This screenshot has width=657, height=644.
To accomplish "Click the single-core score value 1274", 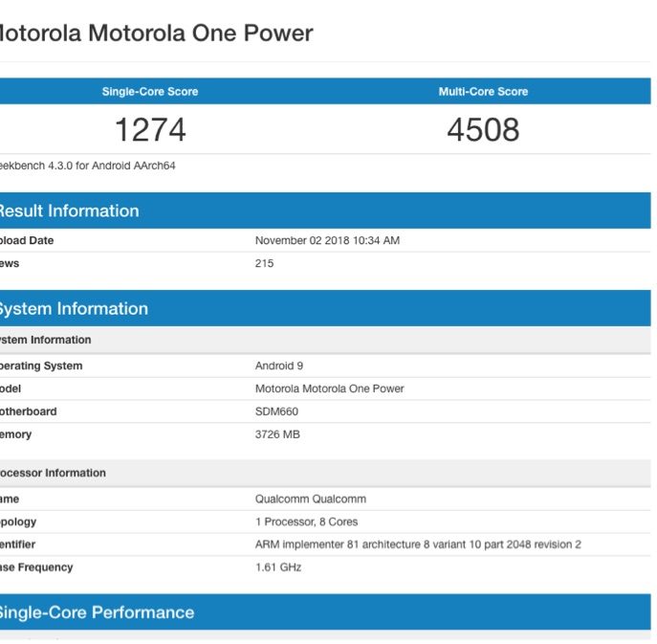I will 150,129.
